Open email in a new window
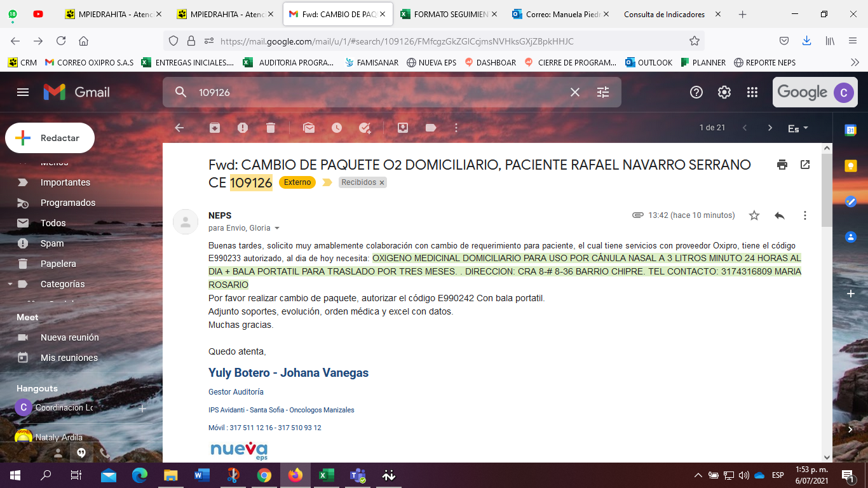The height and width of the screenshot is (488, 868). (805, 165)
